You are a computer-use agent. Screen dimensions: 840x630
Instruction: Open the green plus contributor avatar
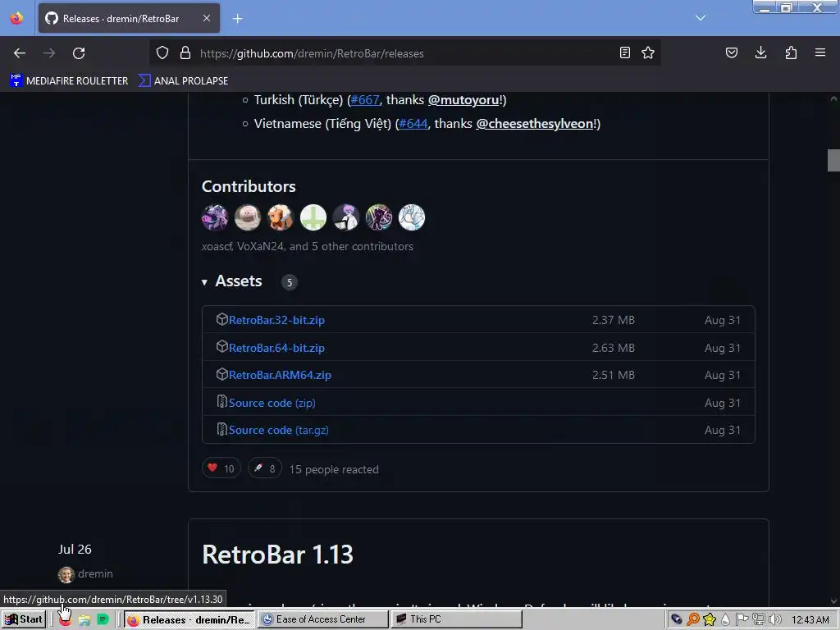coord(313,217)
